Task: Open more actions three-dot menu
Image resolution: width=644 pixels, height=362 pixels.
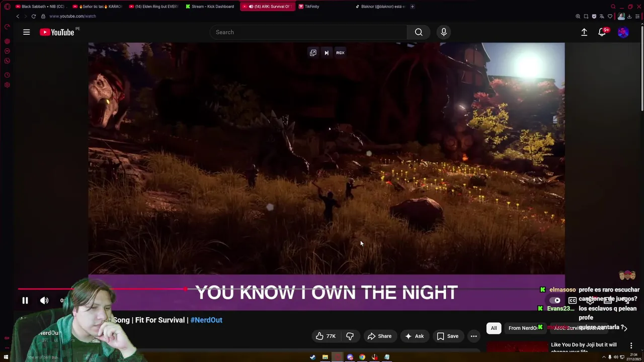Action: (x=473, y=336)
